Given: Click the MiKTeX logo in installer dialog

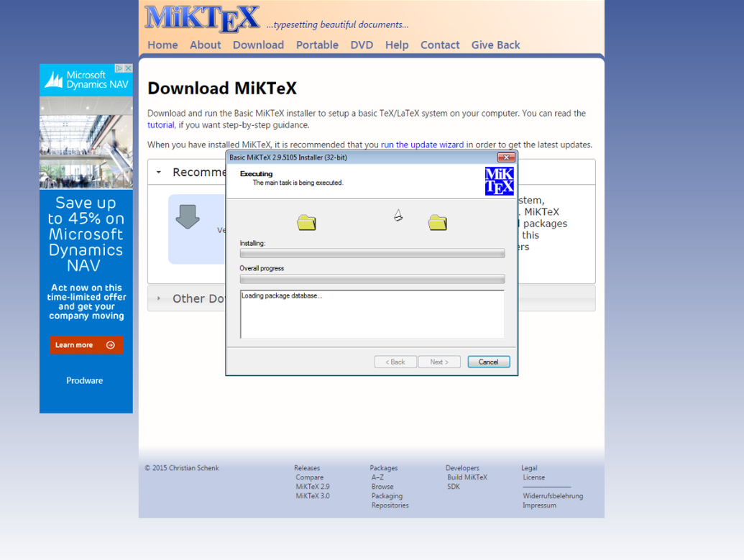Looking at the screenshot, I should 499,181.
